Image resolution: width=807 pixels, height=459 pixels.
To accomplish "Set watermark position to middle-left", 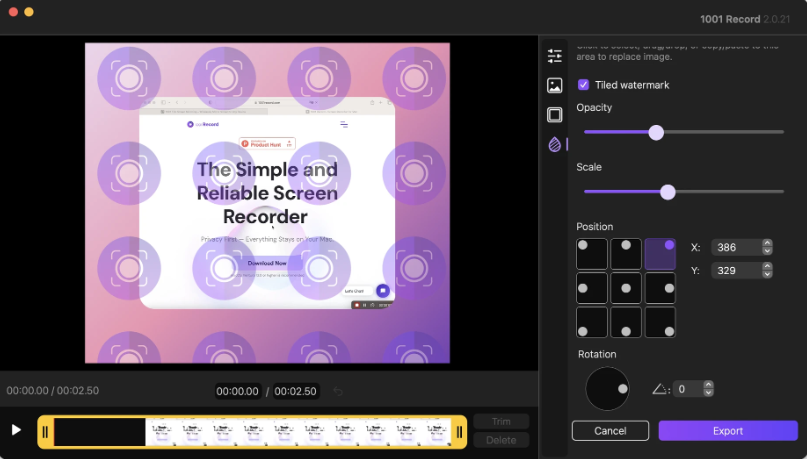I will [x=592, y=288].
